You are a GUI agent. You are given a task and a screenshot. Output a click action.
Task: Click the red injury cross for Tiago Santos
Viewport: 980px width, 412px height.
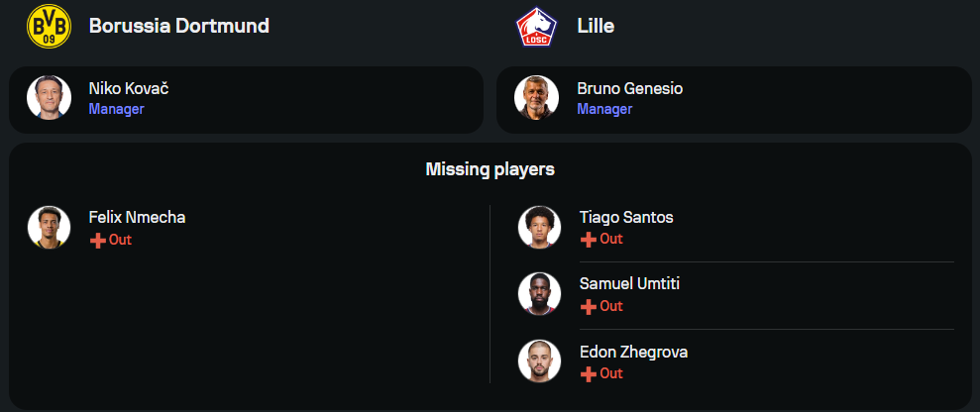588,240
